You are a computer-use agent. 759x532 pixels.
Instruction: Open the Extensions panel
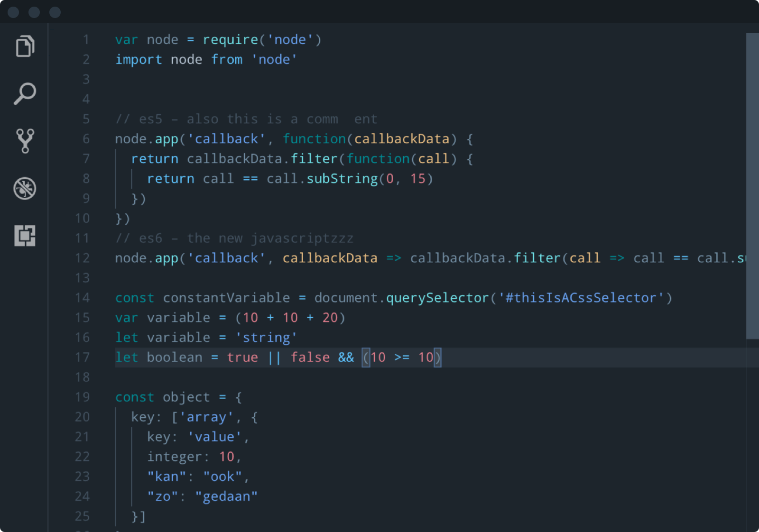coord(25,236)
